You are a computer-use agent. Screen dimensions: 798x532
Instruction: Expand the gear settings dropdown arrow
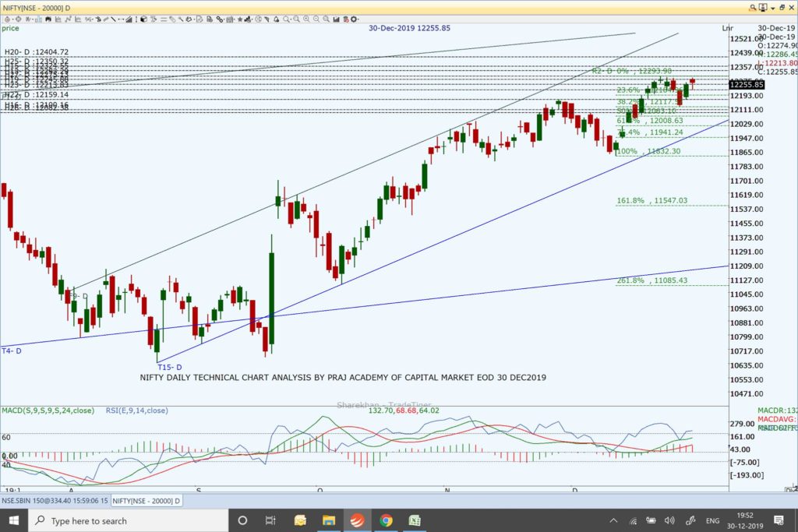pos(358,19)
